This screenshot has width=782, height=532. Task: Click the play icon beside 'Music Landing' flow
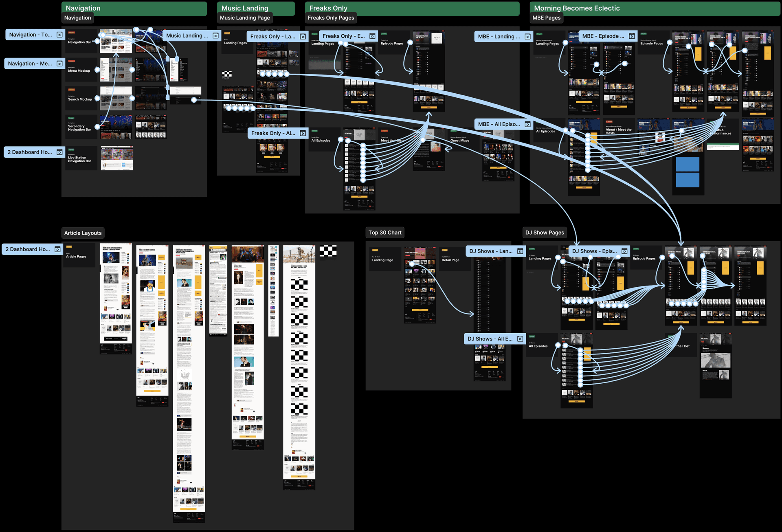pos(215,35)
